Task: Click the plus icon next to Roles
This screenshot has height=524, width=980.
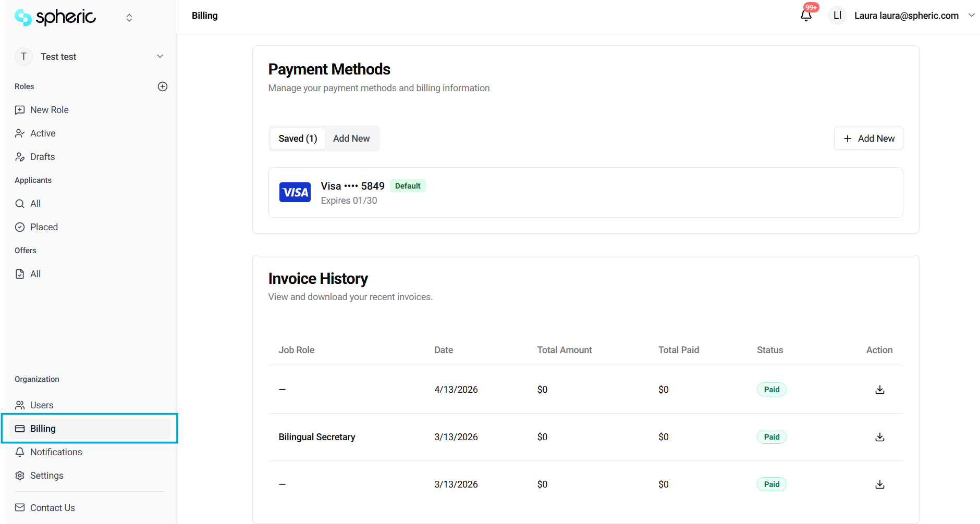Action: click(163, 86)
